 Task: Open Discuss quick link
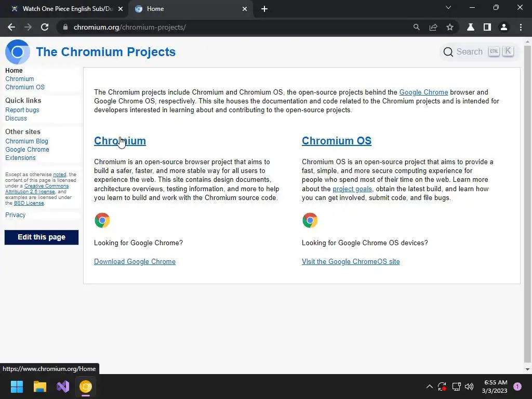tap(16, 118)
